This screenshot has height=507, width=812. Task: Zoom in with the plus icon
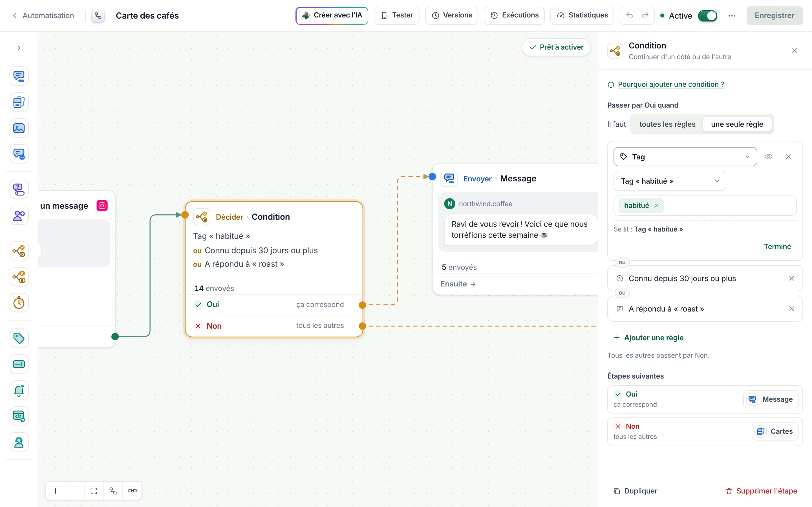(56, 491)
